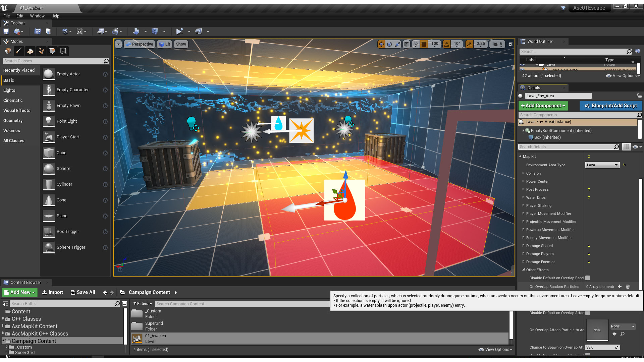The width and height of the screenshot is (644, 362).
Task: Activate the rotate gizmo tool in viewport
Action: 389,44
